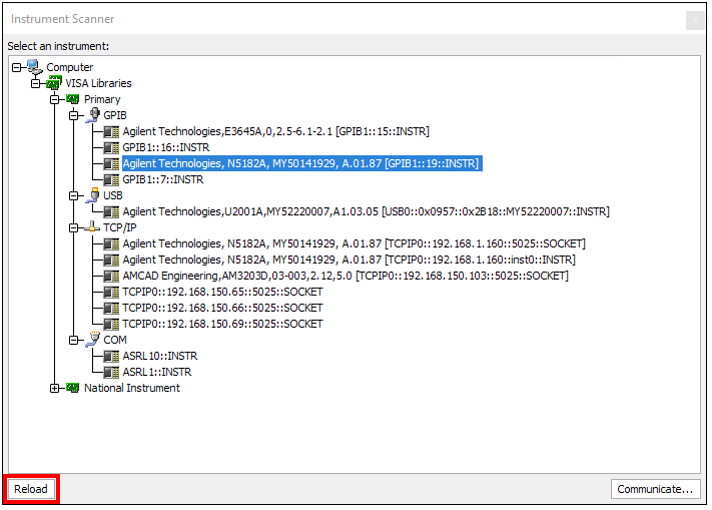Viewport: 712px width, 510px height.
Task: Click the Computer icon in the tree
Action: [35, 67]
